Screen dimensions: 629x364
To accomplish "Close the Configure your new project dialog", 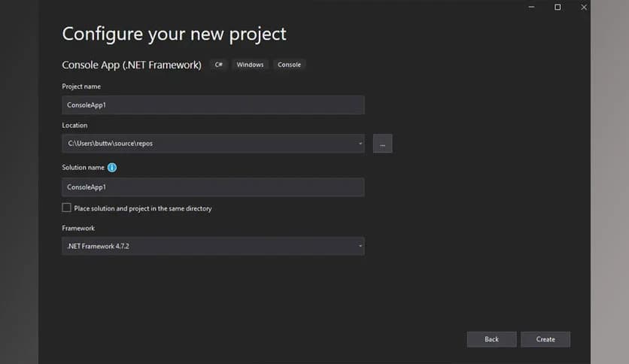I will pyautogui.click(x=584, y=8).
